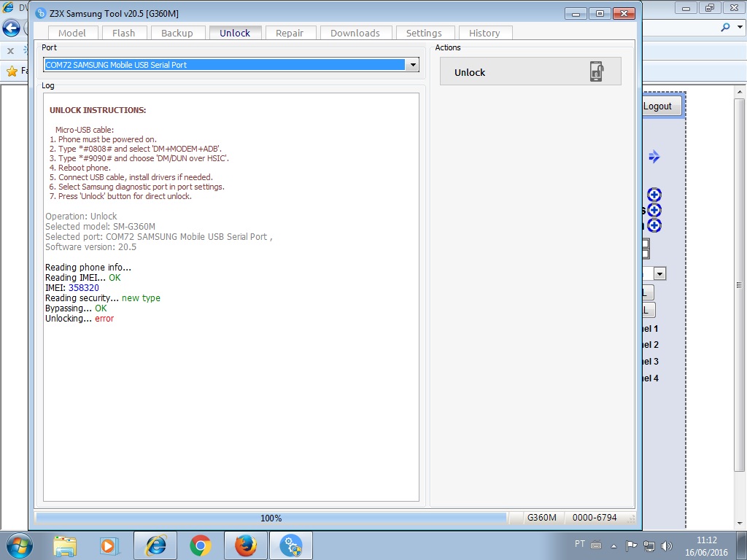This screenshot has width=747, height=560.
Task: Click the Z3X tool taskbar icon
Action: (290, 545)
